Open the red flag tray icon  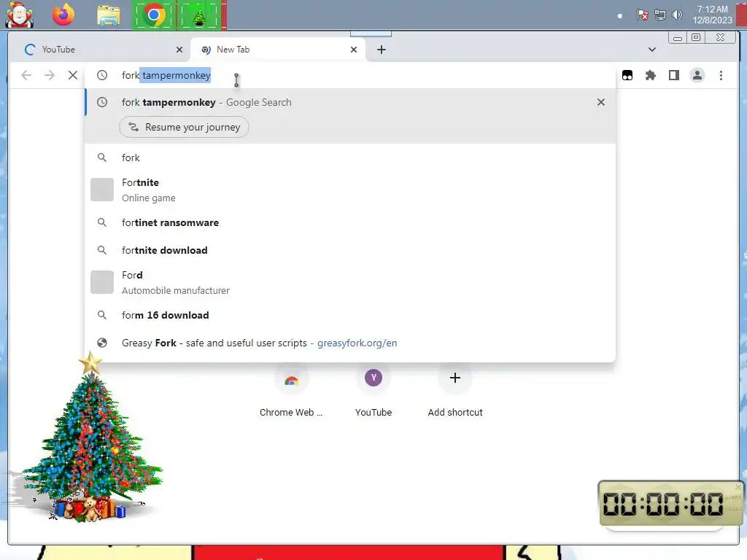(x=642, y=15)
